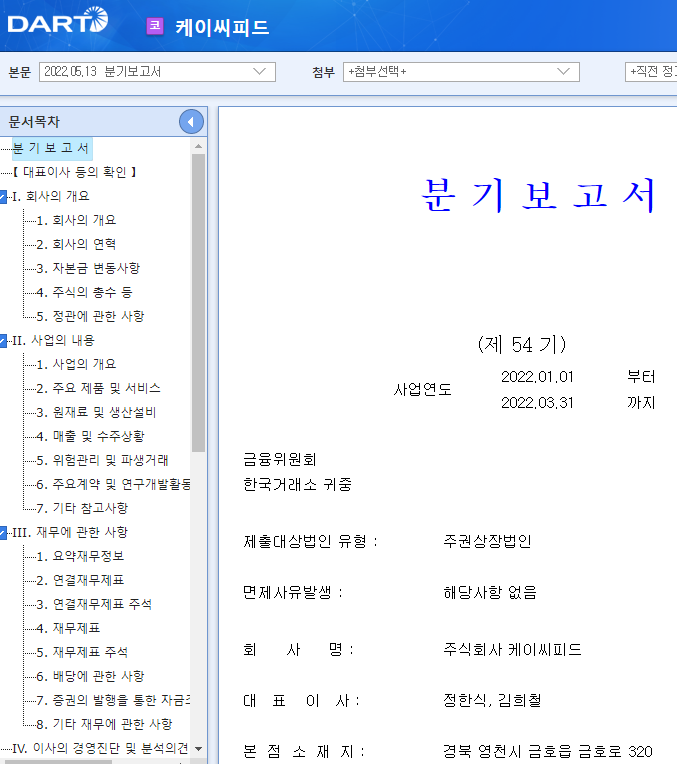Click the 한국거래소 귀중 text
This screenshot has height=764, width=677.
[x=297, y=484]
